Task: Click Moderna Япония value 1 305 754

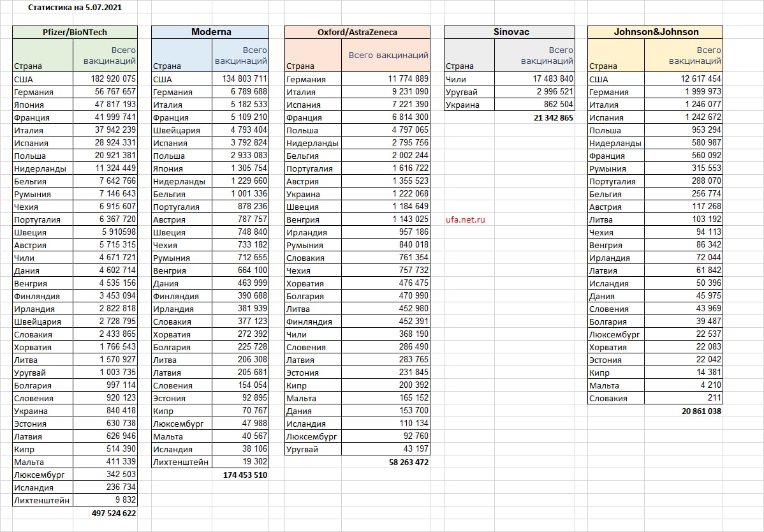Action: [240, 168]
